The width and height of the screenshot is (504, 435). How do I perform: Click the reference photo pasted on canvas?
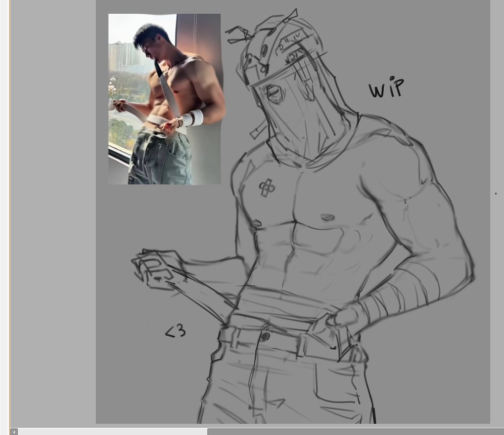[x=165, y=99]
